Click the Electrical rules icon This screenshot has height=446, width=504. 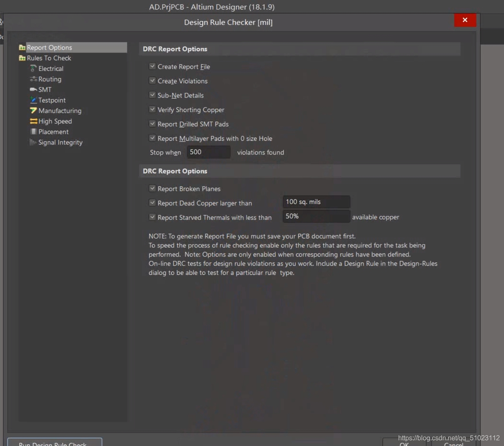(33, 68)
